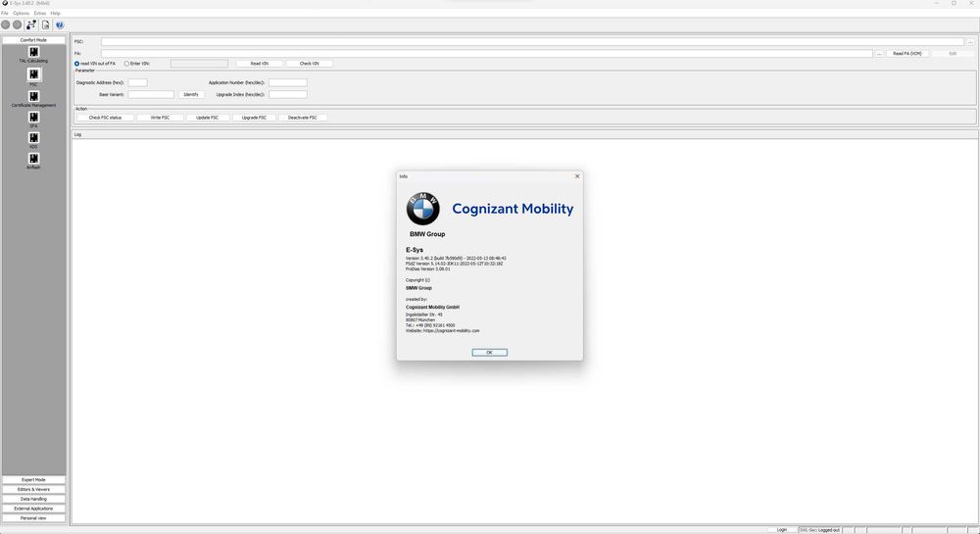Click the Upgrade Index (hex/dec) field
The image size is (980, 534).
[287, 94]
